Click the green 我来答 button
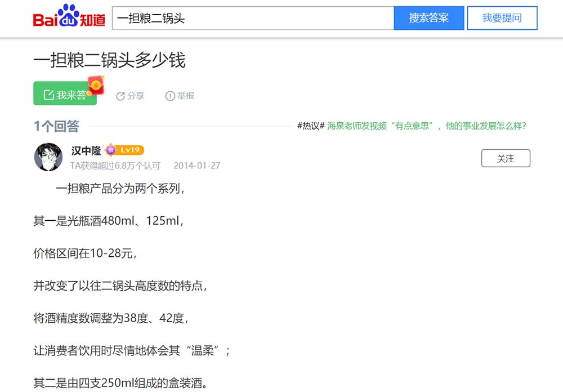This screenshot has height=392, width=563. (x=65, y=94)
